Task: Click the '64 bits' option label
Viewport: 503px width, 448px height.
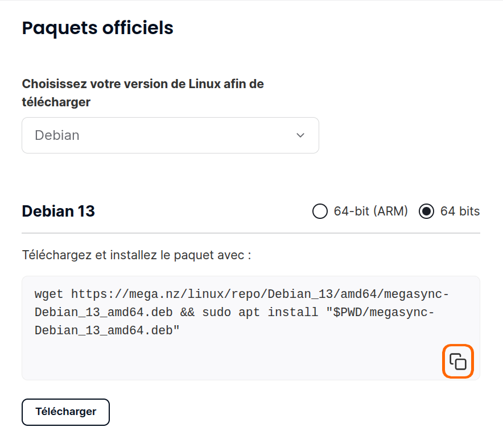Action: pyautogui.click(x=460, y=211)
